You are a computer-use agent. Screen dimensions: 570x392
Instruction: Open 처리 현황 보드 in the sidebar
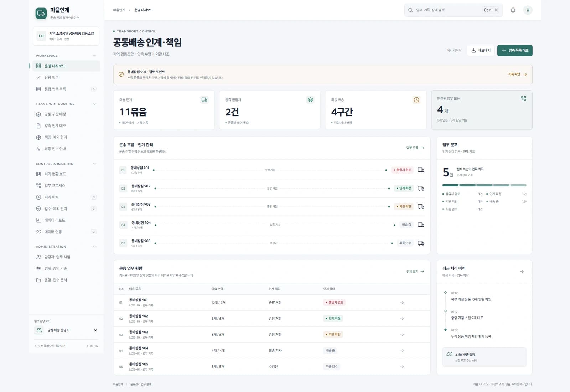(66, 174)
